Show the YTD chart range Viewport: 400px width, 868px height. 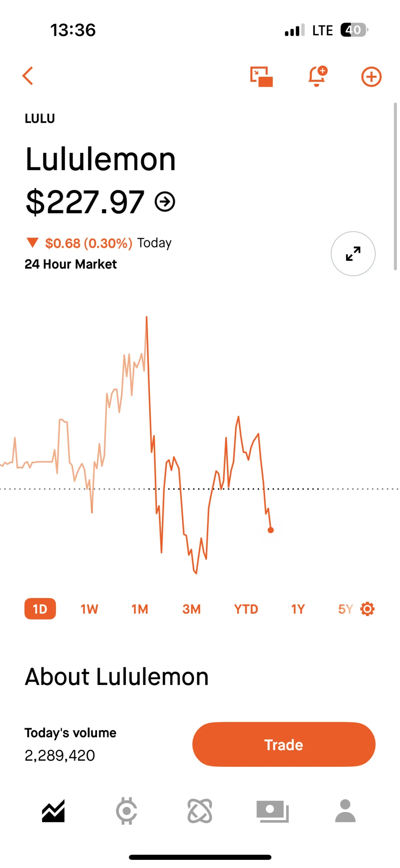(246, 609)
